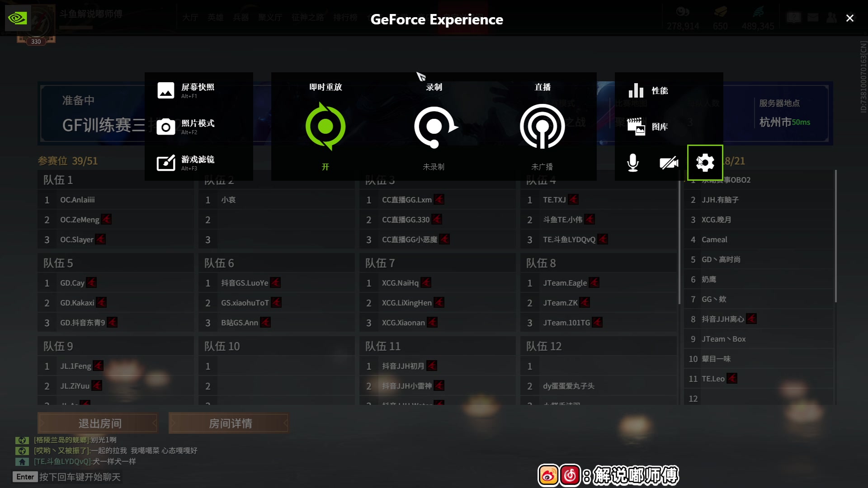
Task: Click the NVIDIA logo icon
Action: coord(18,18)
